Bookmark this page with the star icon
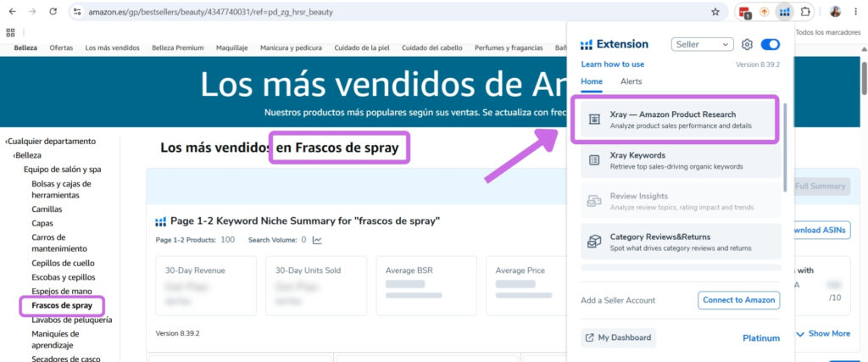The height and width of the screenshot is (362, 868). [715, 12]
